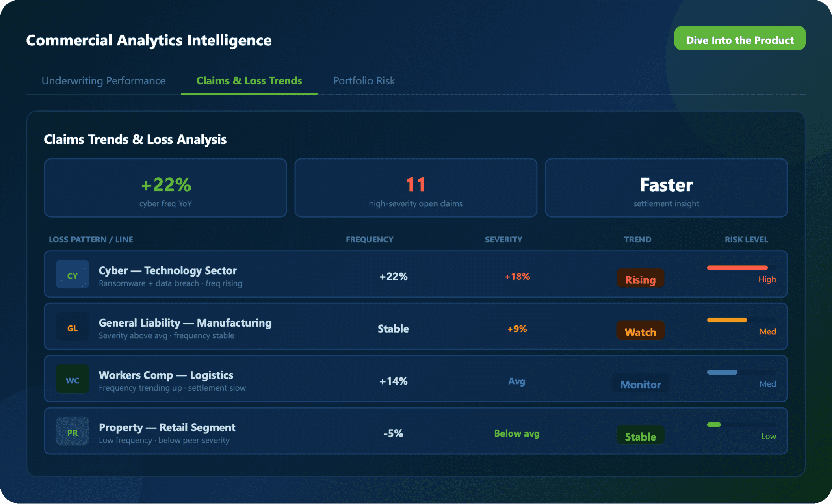Image resolution: width=832 pixels, height=504 pixels.
Task: Click the orange Med risk bar
Action: pos(727,320)
